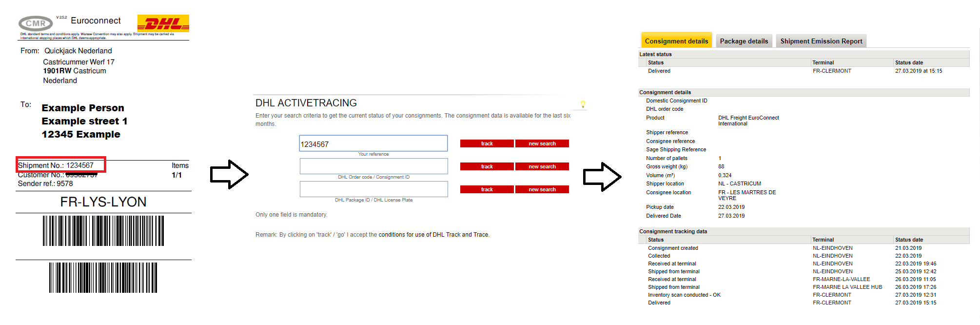Click the arrow between label and tracing form

(x=229, y=174)
